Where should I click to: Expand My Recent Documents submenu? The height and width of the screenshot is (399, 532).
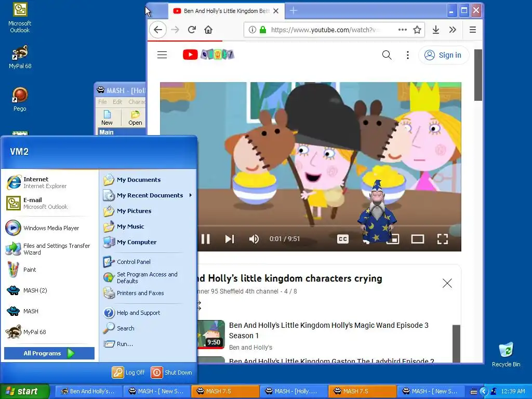(148, 195)
